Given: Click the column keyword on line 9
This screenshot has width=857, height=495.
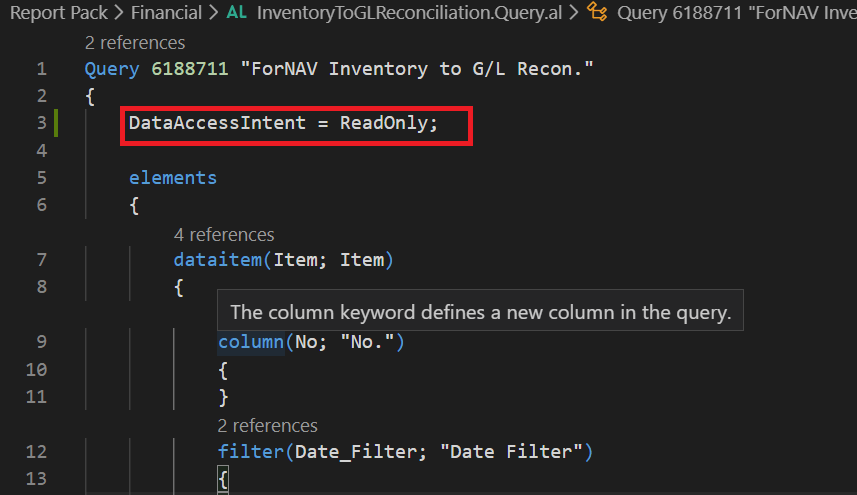Looking at the screenshot, I should [x=250, y=342].
